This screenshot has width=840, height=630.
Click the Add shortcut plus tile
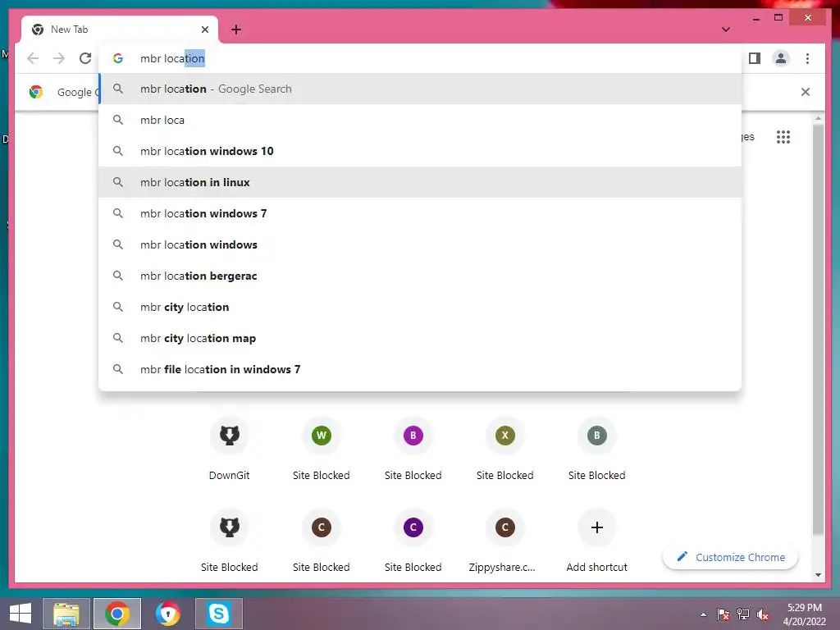pos(597,541)
